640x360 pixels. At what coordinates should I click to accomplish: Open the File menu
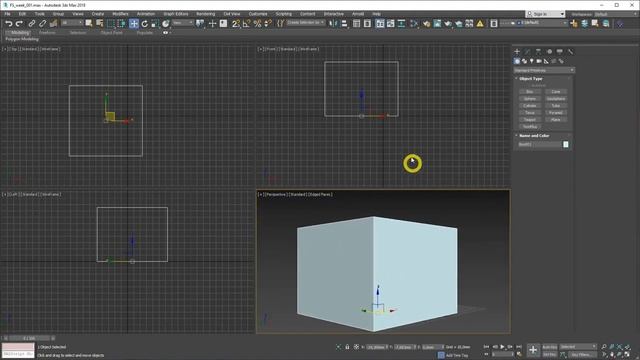pos(7,14)
